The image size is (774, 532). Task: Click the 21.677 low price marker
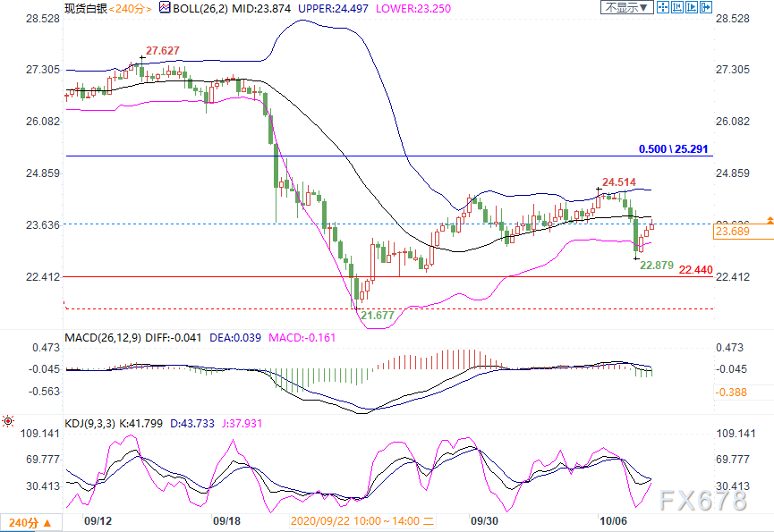coord(378,316)
